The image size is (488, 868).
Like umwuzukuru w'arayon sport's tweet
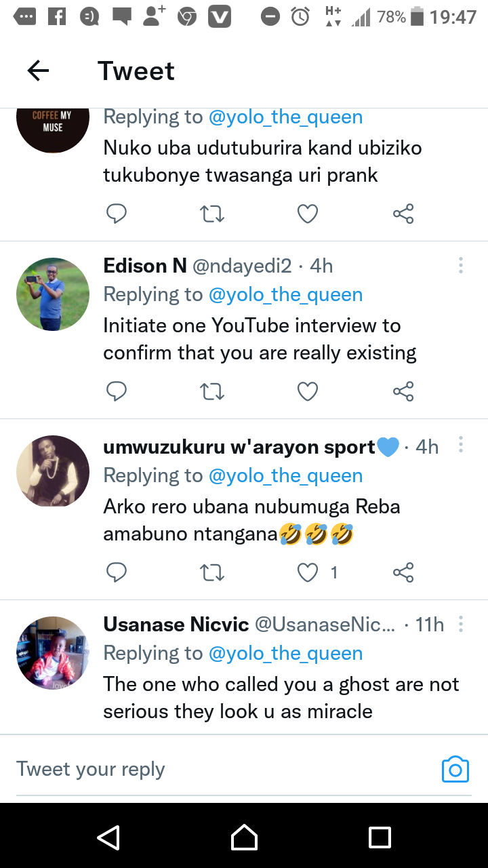(308, 573)
